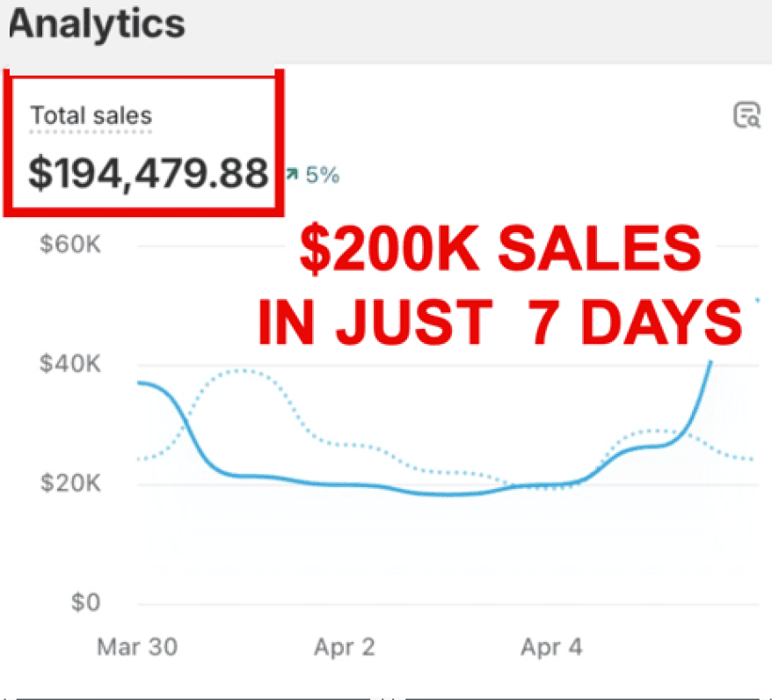Image resolution: width=772 pixels, height=700 pixels.
Task: Click the green upward trend arrow icon
Action: click(x=291, y=175)
